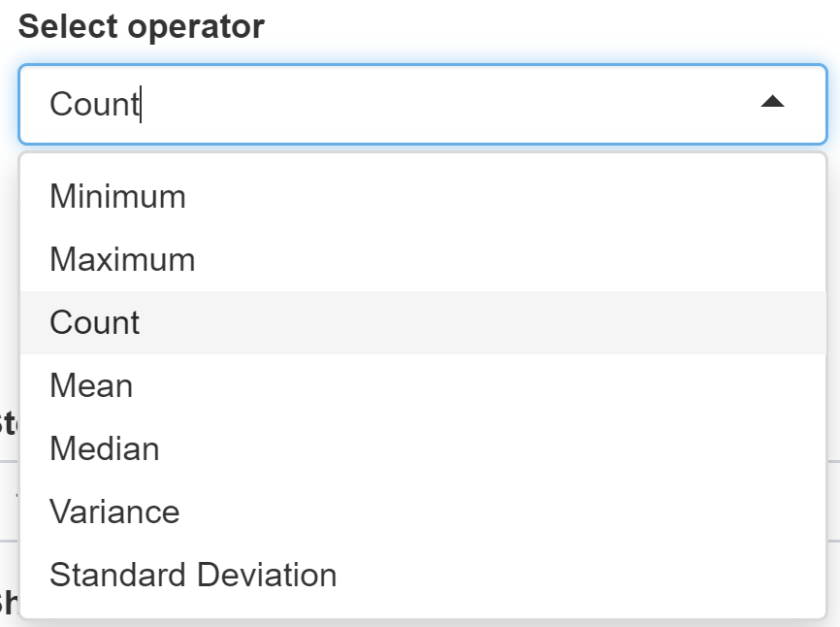Apply the Variance operator entry

click(114, 512)
